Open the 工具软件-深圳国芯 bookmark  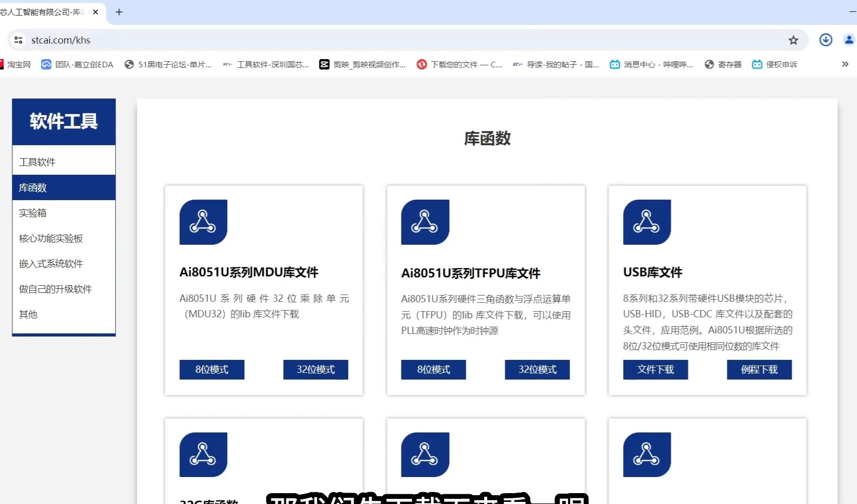coord(266,64)
